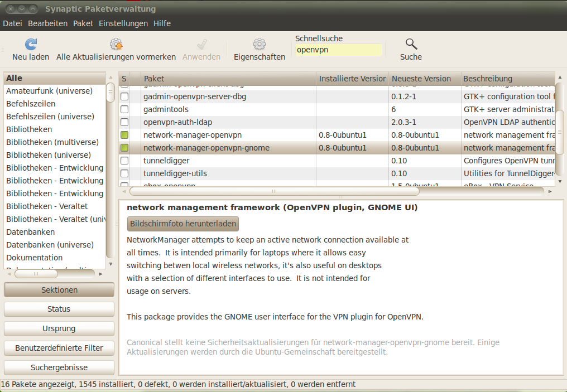Select the openvpn-auth-ldap package name
567x392 pixels.
click(177, 122)
